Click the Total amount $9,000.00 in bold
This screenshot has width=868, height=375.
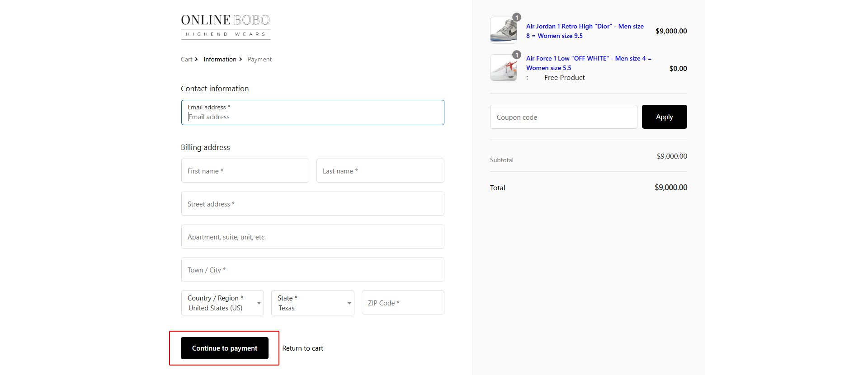click(x=671, y=187)
